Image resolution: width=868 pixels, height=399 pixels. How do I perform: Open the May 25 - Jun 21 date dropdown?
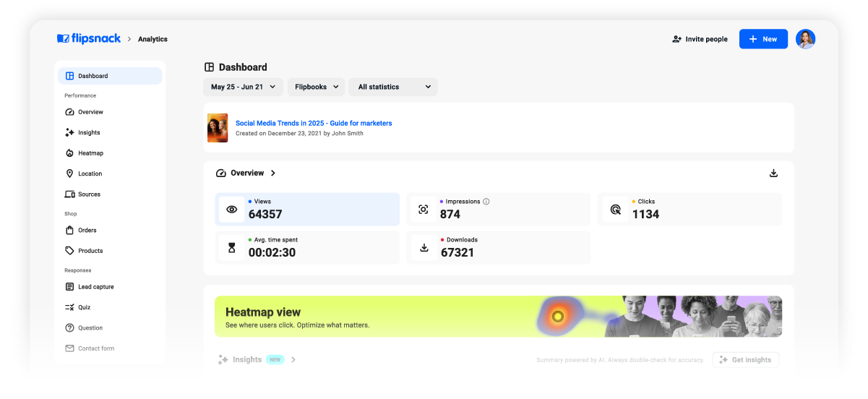click(243, 87)
